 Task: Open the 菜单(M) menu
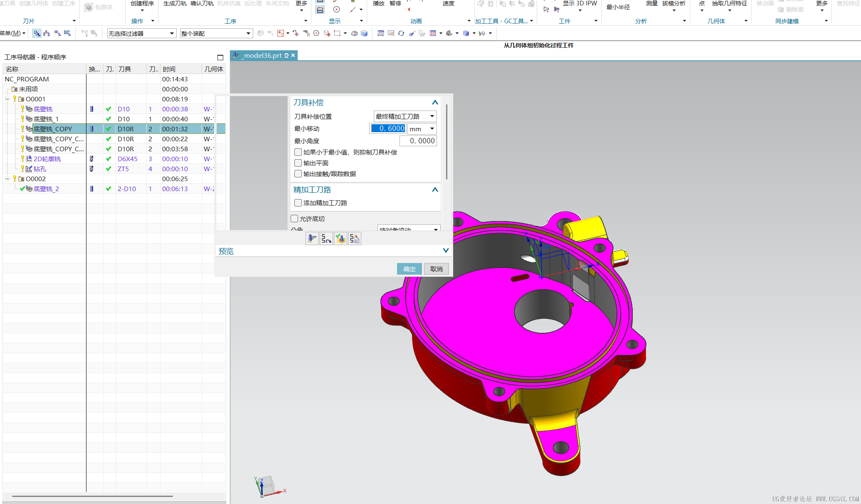12,33
